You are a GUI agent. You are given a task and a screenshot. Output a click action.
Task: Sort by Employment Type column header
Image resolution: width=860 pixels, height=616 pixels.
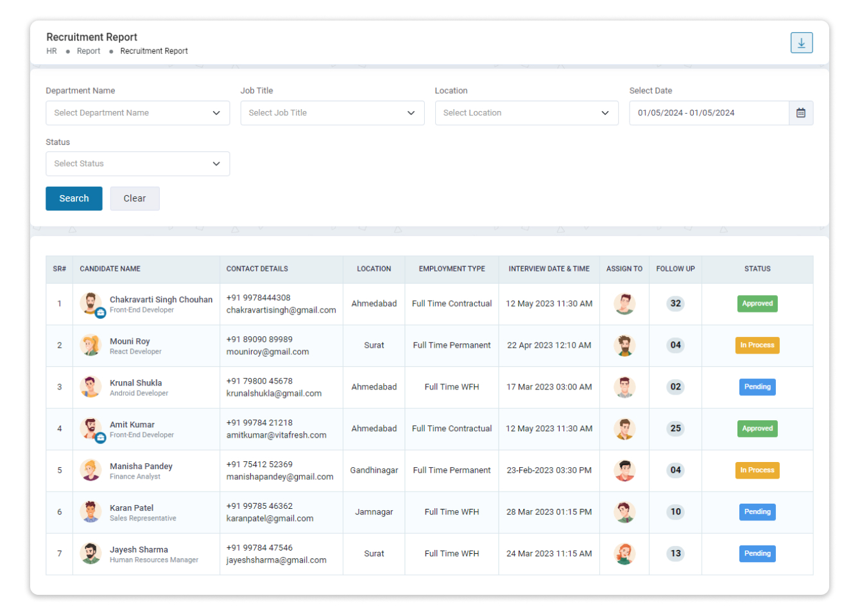[x=452, y=269]
